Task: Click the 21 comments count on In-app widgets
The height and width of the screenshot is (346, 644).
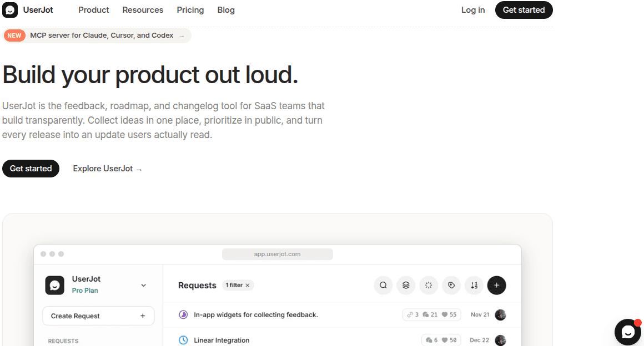Action: click(430, 315)
